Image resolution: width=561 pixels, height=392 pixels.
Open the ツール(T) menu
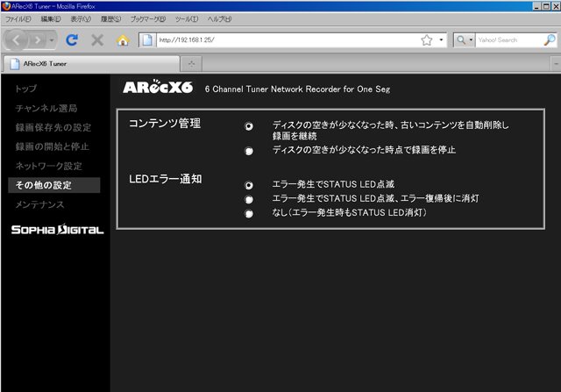tap(187, 19)
